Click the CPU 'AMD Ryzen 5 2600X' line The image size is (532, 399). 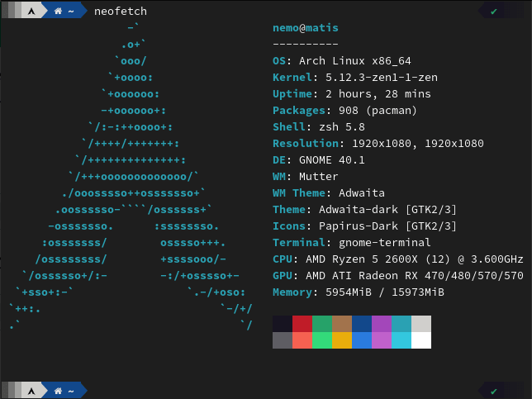click(x=398, y=259)
